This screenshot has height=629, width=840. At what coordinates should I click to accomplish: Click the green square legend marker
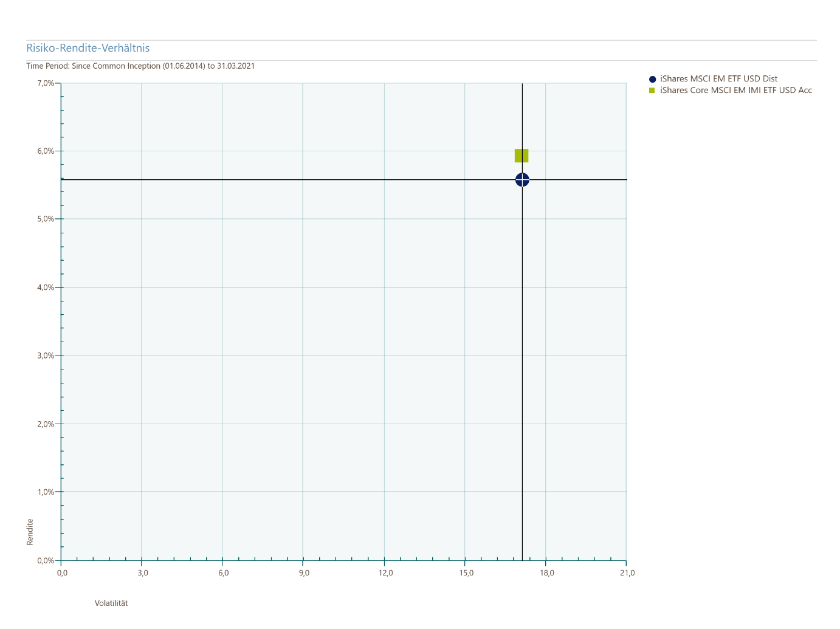pos(652,91)
